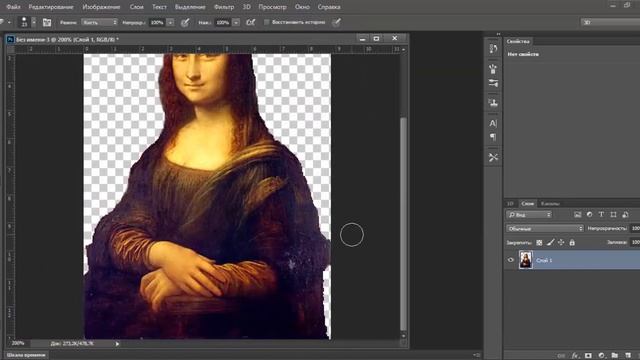Select the Слой 1 layer name
This screenshot has width=640, height=360.
click(x=544, y=260)
